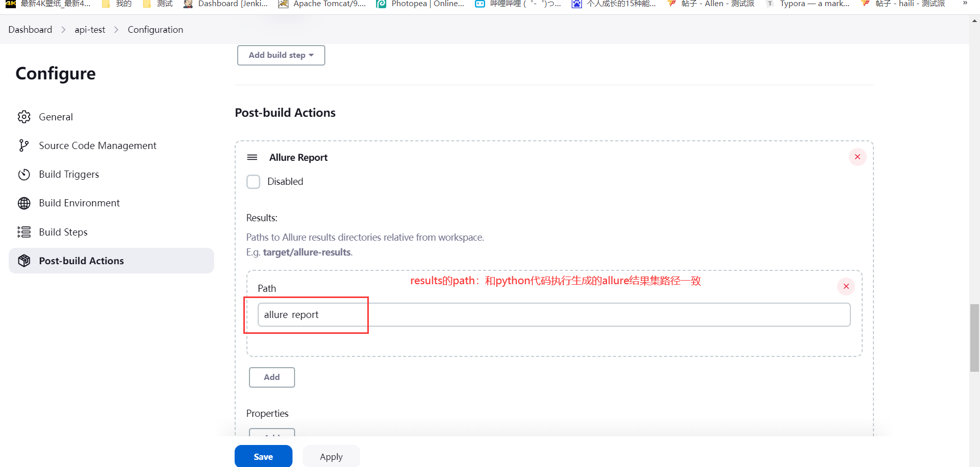This screenshot has height=467, width=980.
Task: Click the Post-build Actions heading text
Action: coord(285,113)
